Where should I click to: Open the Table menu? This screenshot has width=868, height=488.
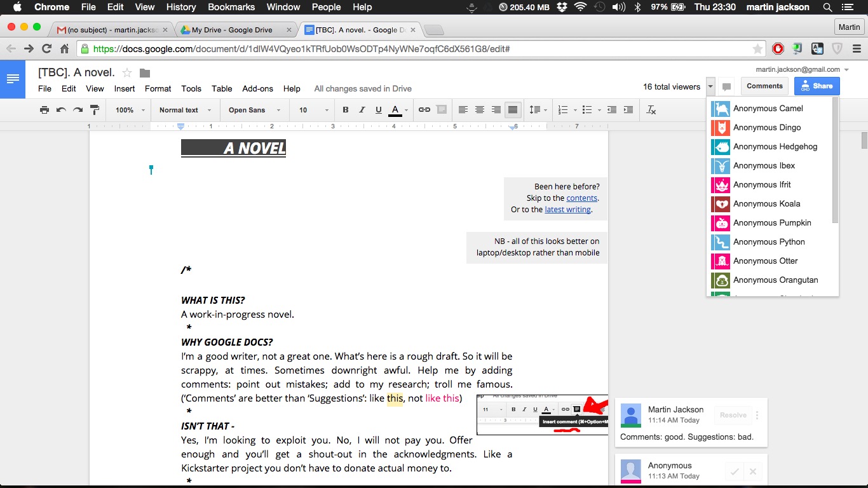click(x=222, y=89)
